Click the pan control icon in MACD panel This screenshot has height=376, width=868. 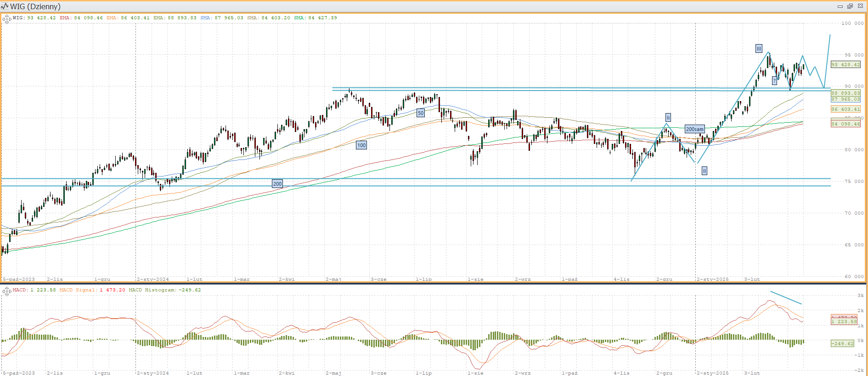click(6, 291)
